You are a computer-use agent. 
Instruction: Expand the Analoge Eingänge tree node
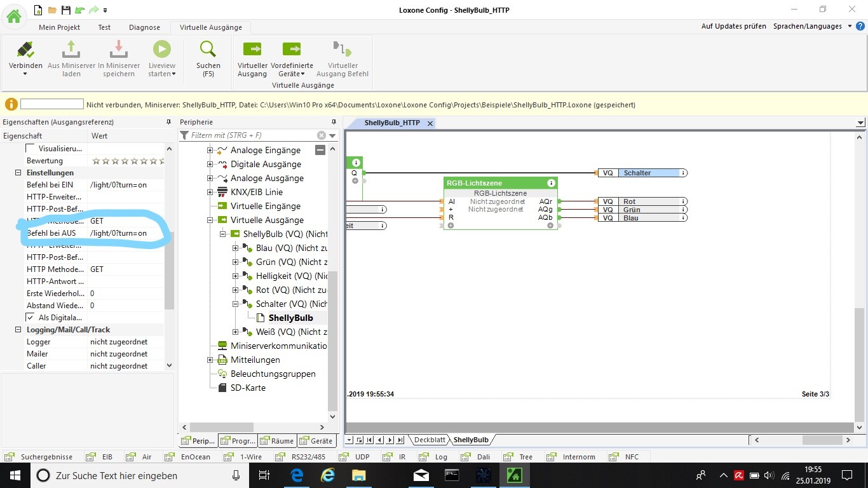click(x=210, y=151)
